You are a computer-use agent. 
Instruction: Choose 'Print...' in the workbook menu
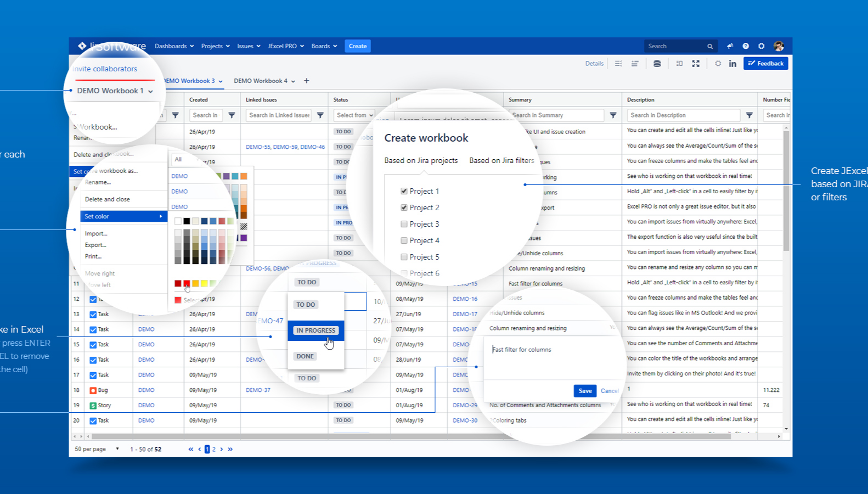tap(93, 256)
